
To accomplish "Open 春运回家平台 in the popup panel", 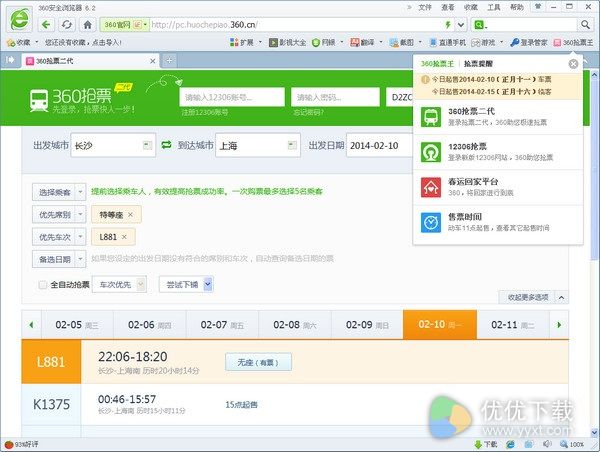I will point(498,187).
